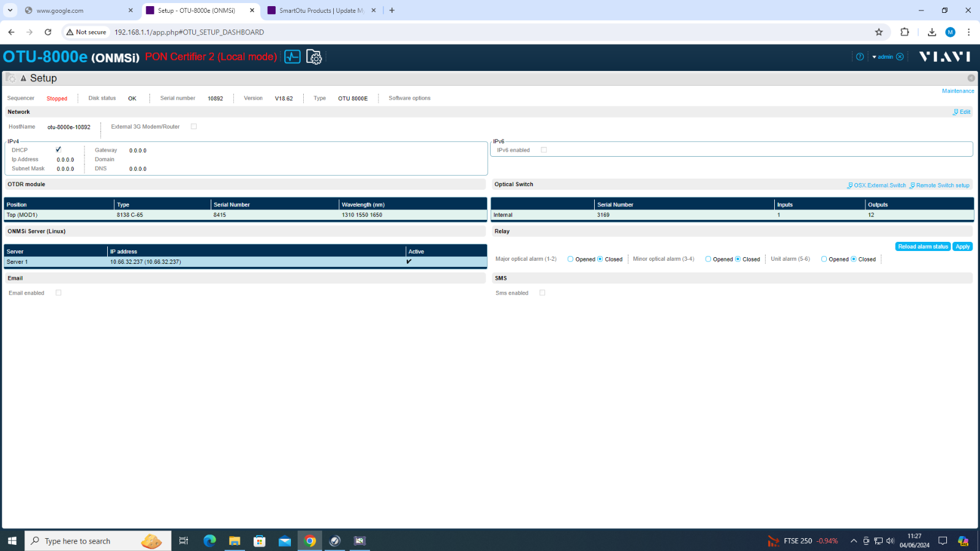Image resolution: width=980 pixels, height=551 pixels.
Task: Toggle the DHCP checkbox
Action: coord(58,149)
